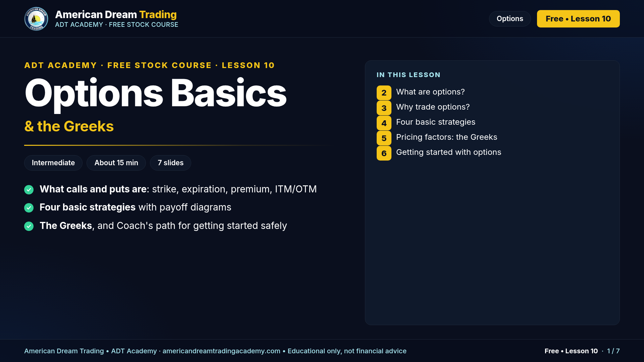Click 'American Dream Trading' in the footer

(x=64, y=351)
